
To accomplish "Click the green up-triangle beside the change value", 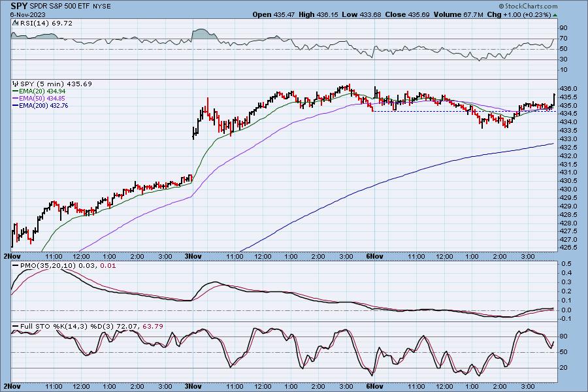I will tap(555, 15).
